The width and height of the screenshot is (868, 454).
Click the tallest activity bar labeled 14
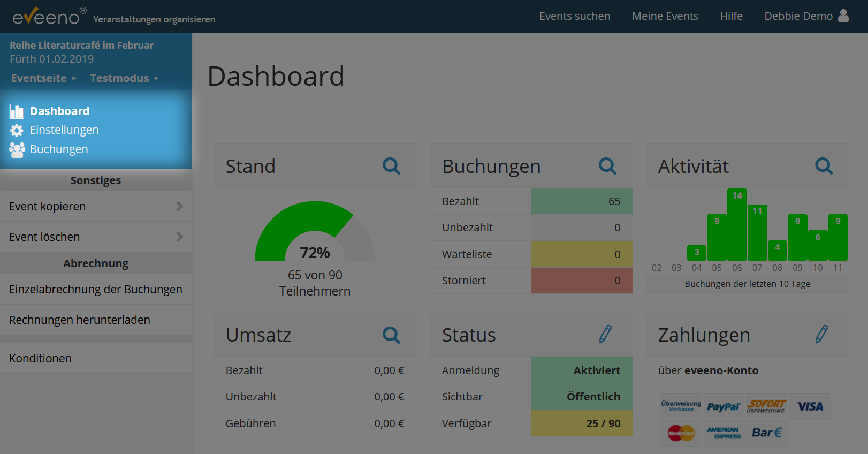click(737, 225)
